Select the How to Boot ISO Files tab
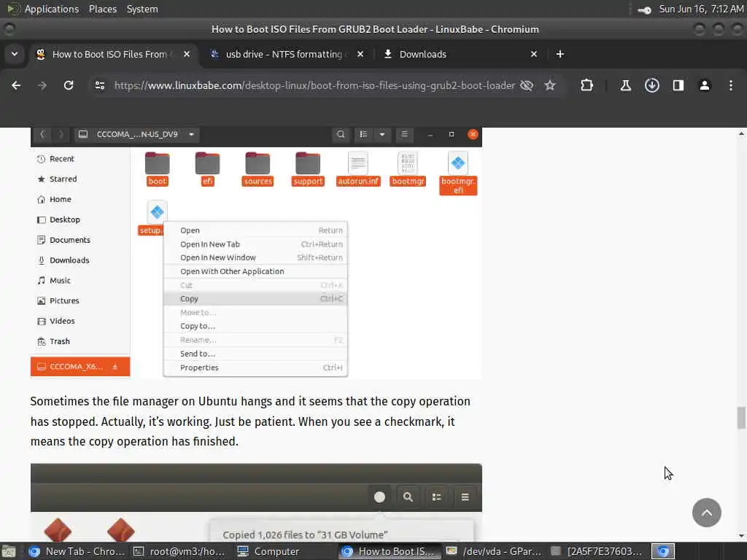Image resolution: width=747 pixels, height=560 pixels. coord(113,54)
